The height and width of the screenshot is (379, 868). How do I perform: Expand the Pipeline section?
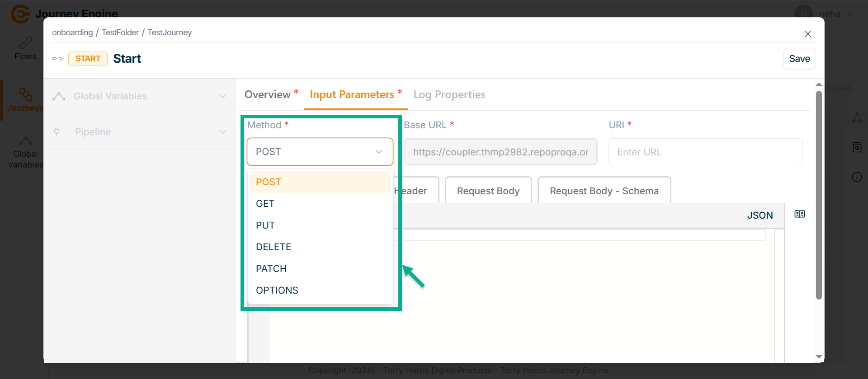click(222, 132)
